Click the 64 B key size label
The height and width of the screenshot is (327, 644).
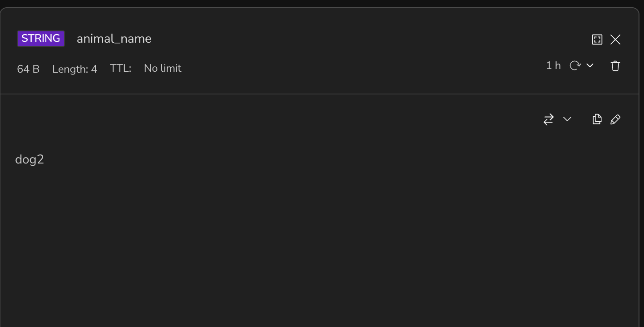pos(28,69)
